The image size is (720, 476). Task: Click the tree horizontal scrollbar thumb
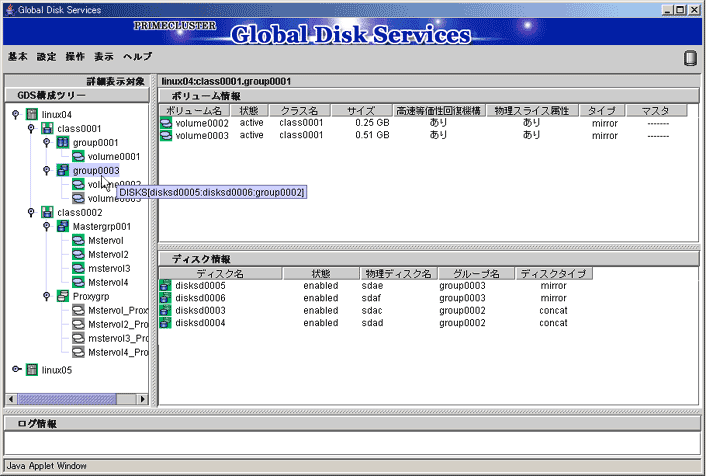click(67, 399)
